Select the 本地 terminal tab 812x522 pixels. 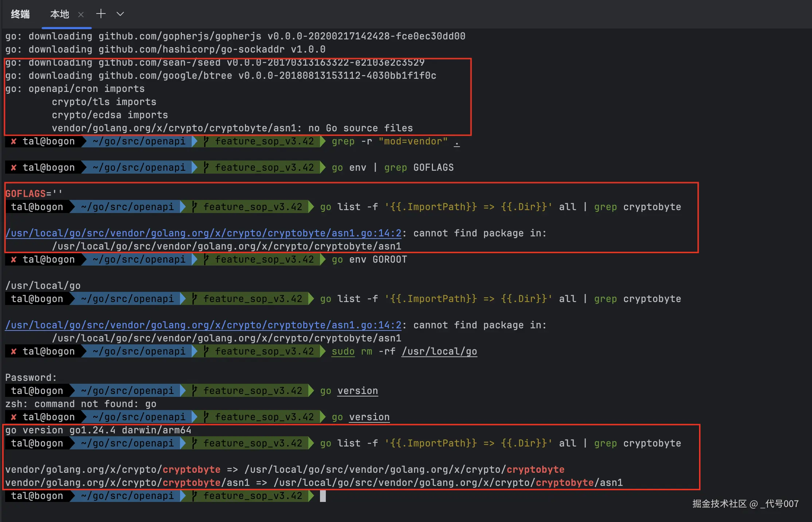tap(59, 14)
